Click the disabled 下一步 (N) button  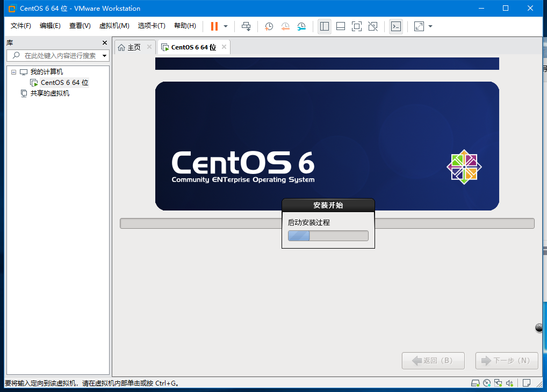tap(506, 360)
